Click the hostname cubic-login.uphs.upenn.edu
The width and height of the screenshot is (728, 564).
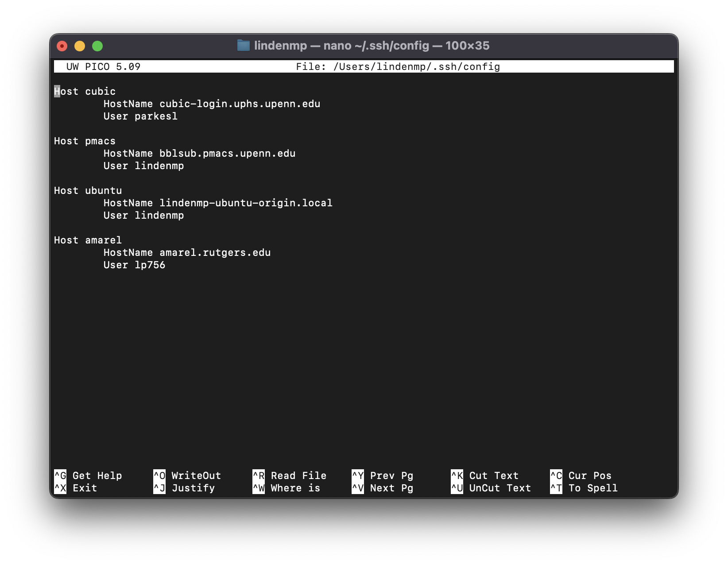click(240, 104)
